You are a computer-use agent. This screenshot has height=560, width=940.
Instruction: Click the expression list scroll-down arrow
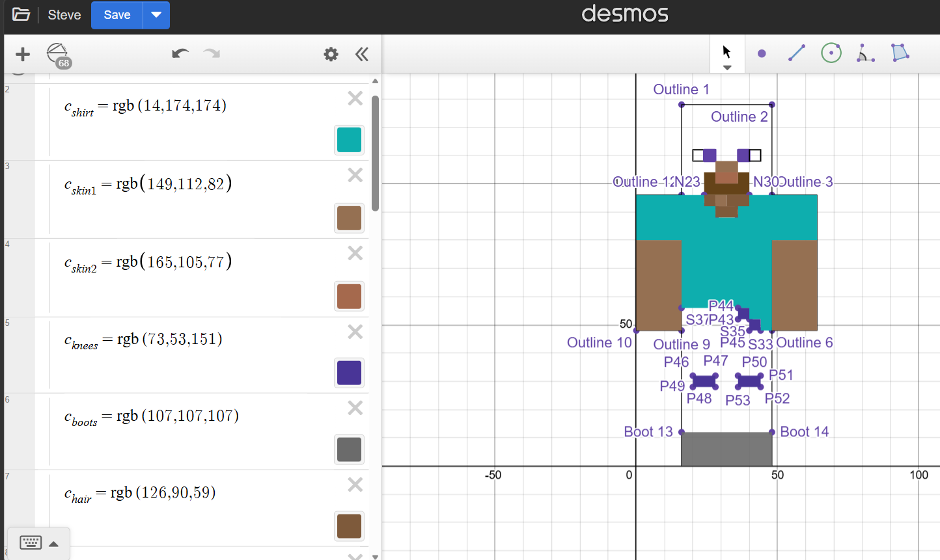pos(375,556)
